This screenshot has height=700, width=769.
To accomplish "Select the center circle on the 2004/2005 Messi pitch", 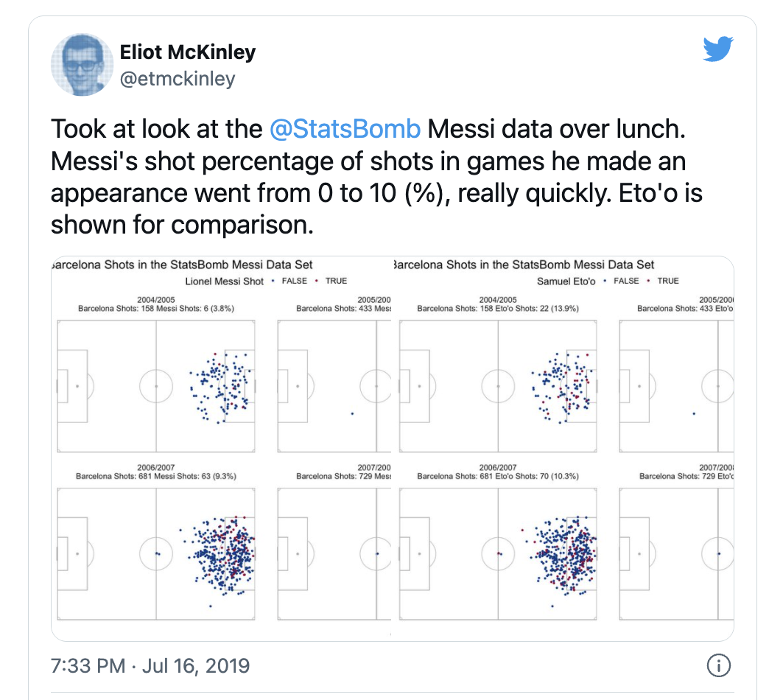I will (157, 385).
